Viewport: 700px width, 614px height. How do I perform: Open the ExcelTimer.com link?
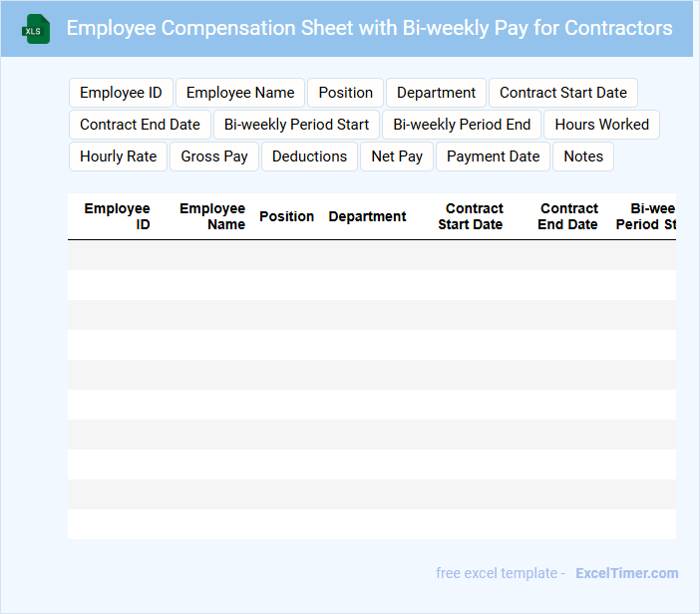(626, 573)
